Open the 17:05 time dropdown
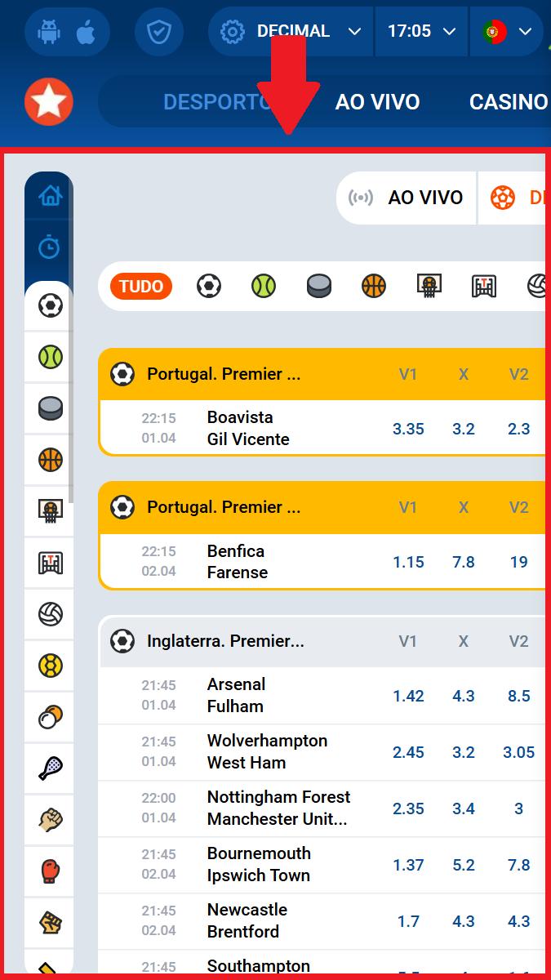Screen dimensions: 551x980 pyautogui.click(x=420, y=32)
